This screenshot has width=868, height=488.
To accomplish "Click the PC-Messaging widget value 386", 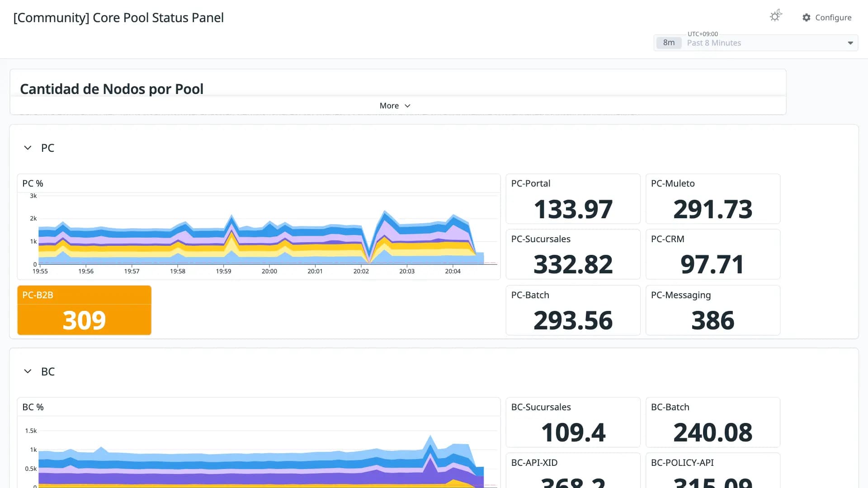I will [x=713, y=320].
